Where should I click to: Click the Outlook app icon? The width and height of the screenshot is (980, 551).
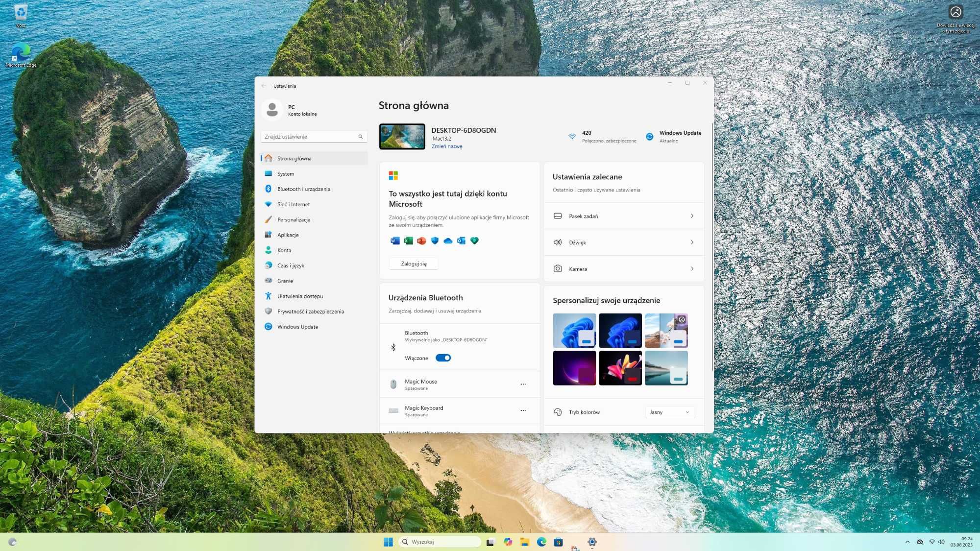pyautogui.click(x=461, y=240)
